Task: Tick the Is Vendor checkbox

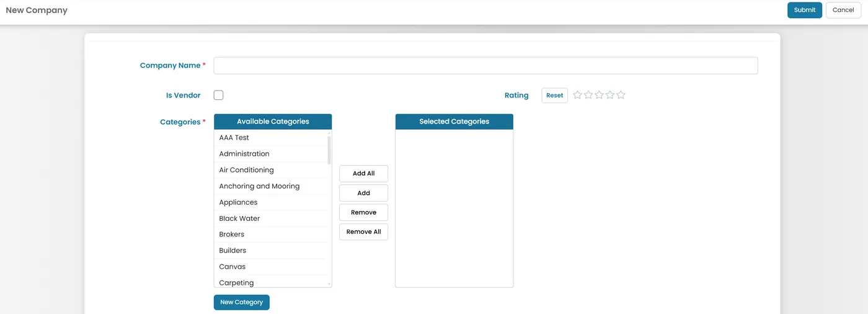Action: click(x=218, y=95)
